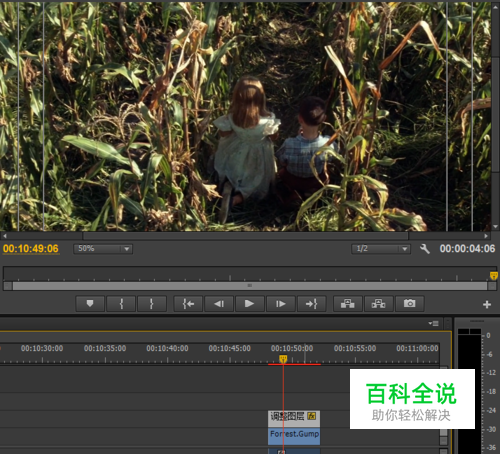Select the 调整图层 adjustment layer clip
The height and width of the screenshot is (454, 500).
click(294, 418)
